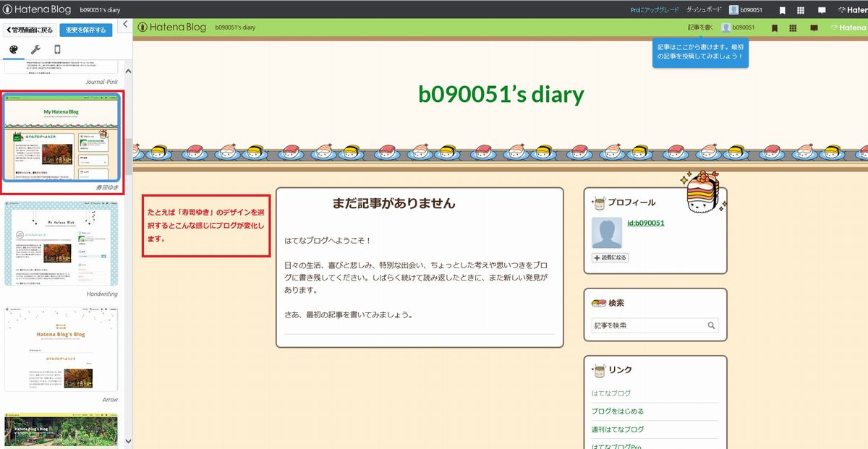Select the 寿司ゆき theme thumbnail

[61, 137]
